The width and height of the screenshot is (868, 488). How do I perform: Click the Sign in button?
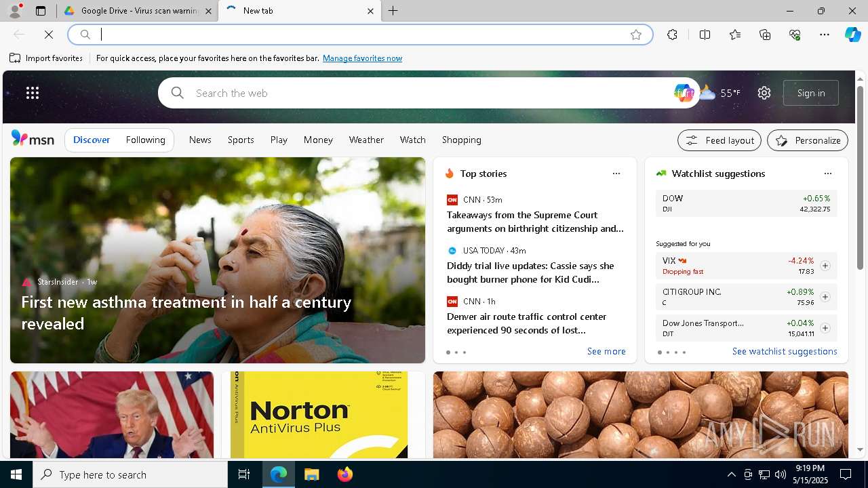(811, 93)
